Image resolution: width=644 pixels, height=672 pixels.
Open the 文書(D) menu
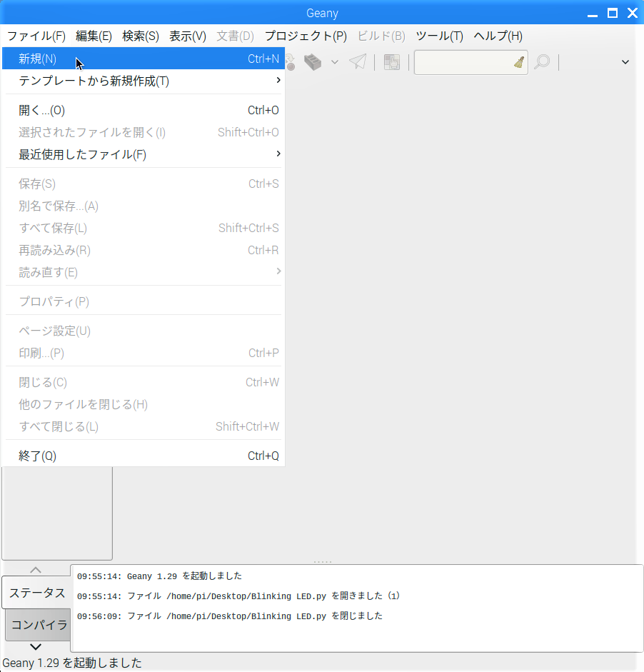tap(235, 36)
